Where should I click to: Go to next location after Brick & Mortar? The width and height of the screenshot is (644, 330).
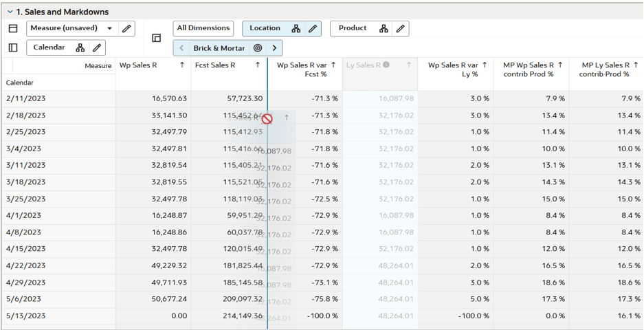click(x=274, y=48)
